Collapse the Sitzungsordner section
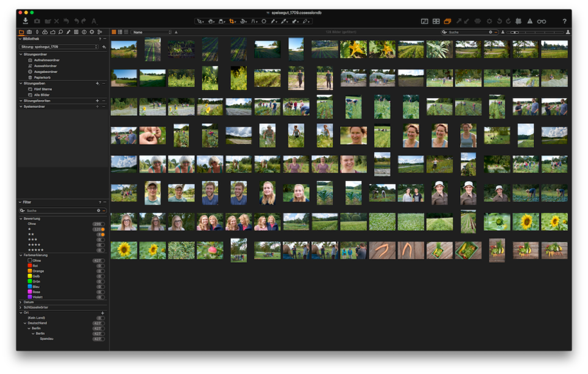This screenshot has height=374, width=588. tap(21, 55)
